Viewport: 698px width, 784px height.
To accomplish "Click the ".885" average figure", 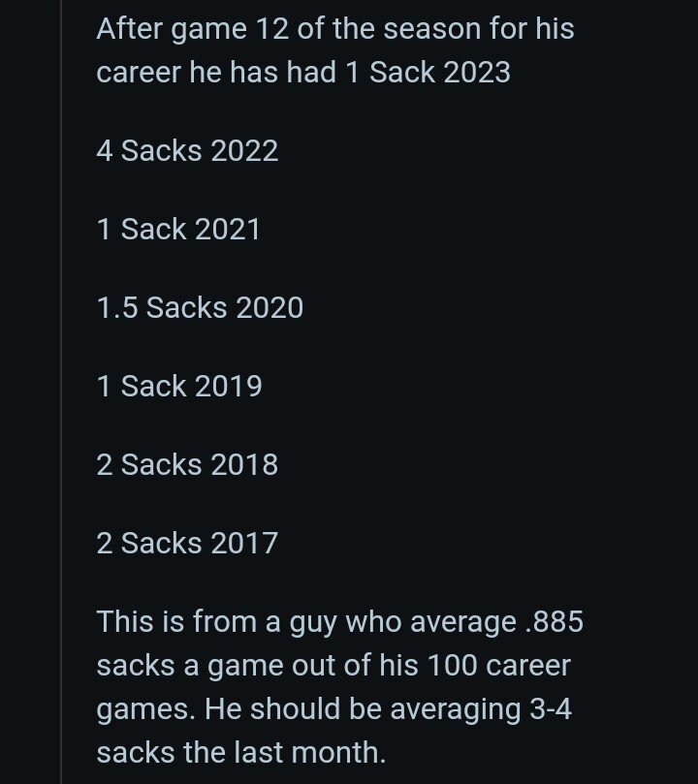I will (552, 621).
